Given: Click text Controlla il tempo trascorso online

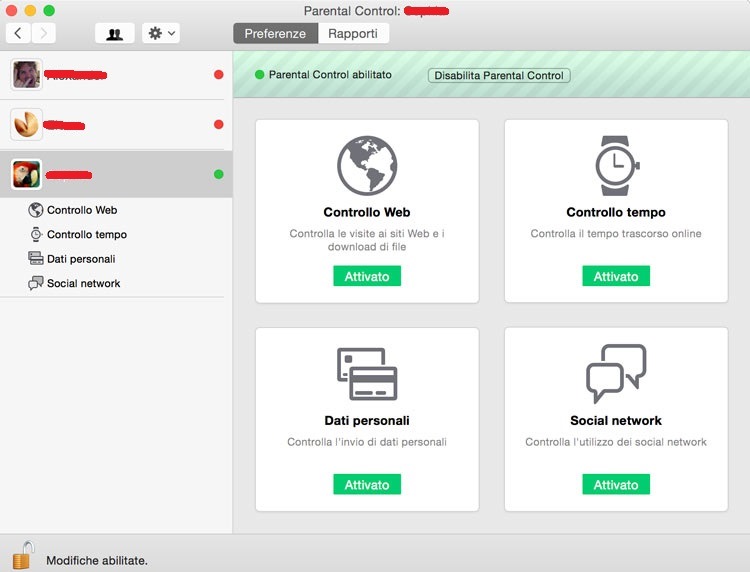Looking at the screenshot, I should point(616,233).
